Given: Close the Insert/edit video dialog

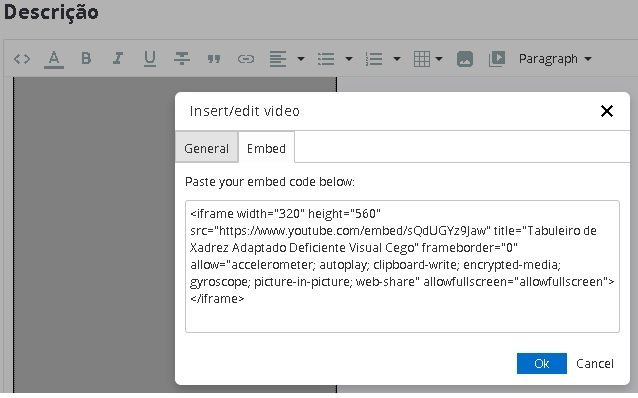Looking at the screenshot, I should click(607, 111).
